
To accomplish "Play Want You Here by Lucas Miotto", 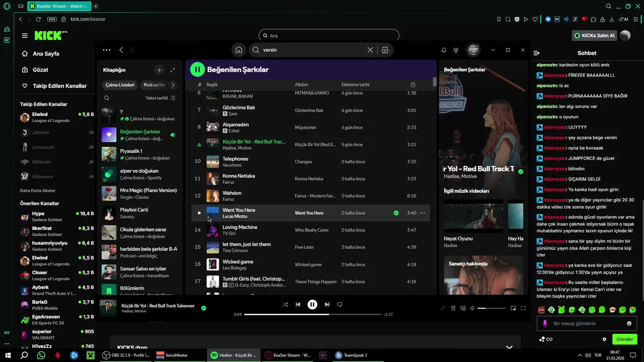I will (199, 213).
